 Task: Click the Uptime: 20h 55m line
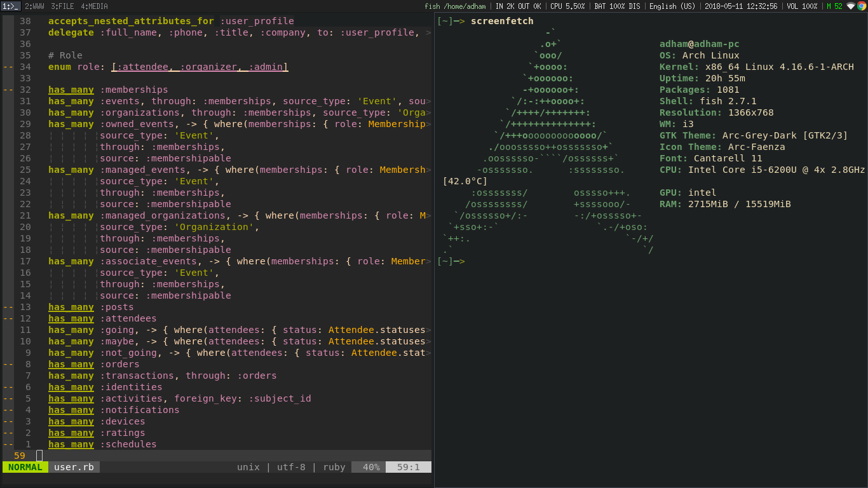(x=702, y=78)
